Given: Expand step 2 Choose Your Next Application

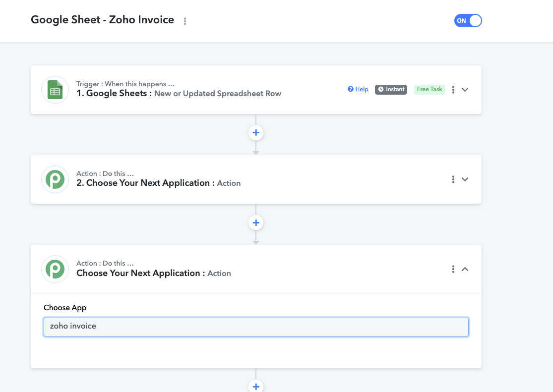Looking at the screenshot, I should point(465,179).
